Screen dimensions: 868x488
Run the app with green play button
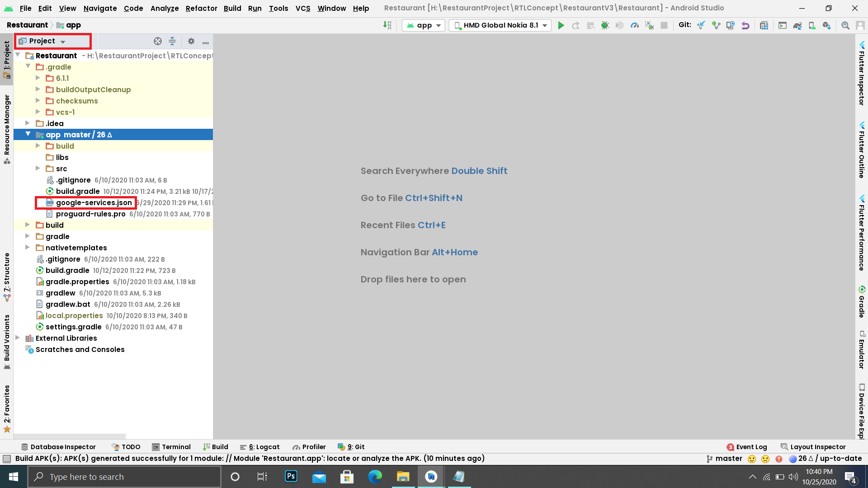click(561, 25)
